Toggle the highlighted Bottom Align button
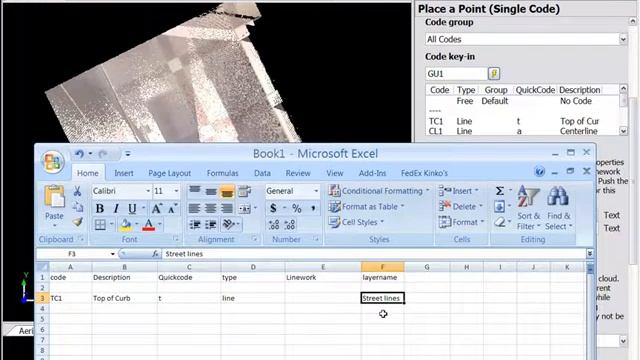This screenshot has width=640, height=360. click(227, 191)
